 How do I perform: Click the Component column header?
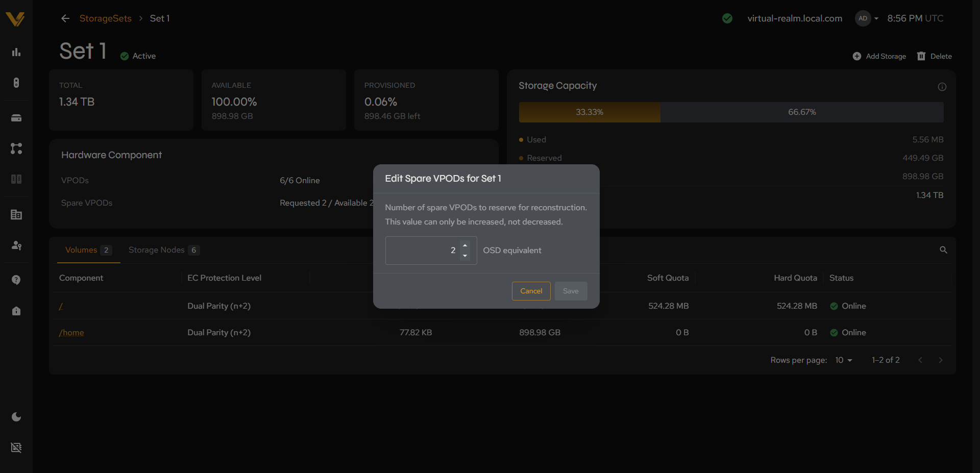[x=81, y=278]
